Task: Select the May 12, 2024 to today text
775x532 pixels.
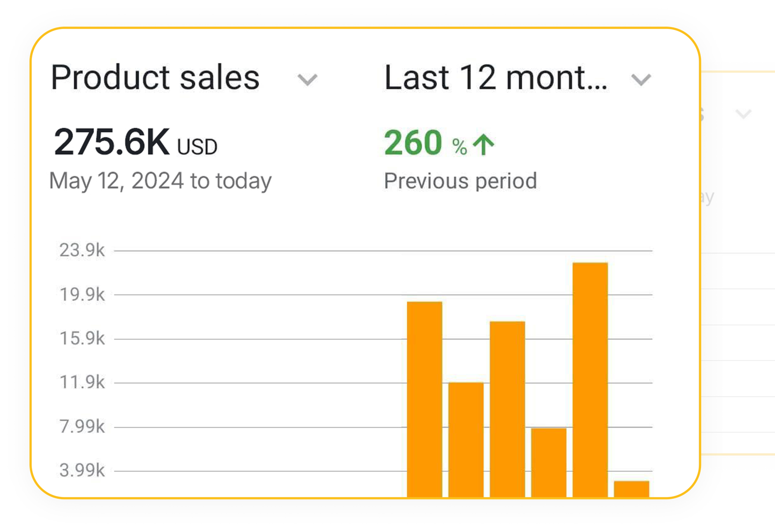Action: 160,181
